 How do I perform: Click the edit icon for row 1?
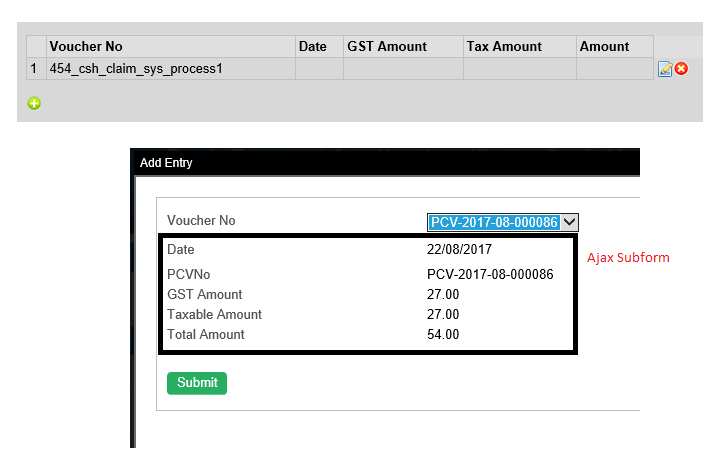tap(665, 69)
